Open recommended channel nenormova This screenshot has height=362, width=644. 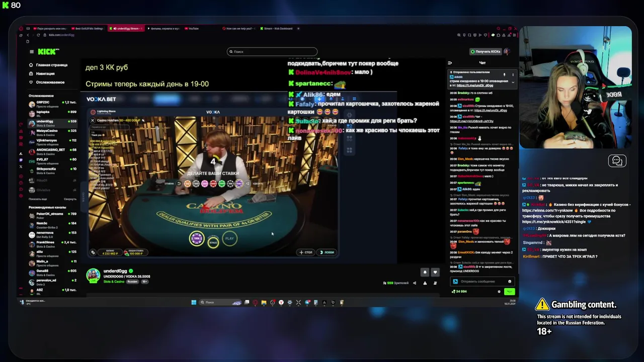coord(52,234)
